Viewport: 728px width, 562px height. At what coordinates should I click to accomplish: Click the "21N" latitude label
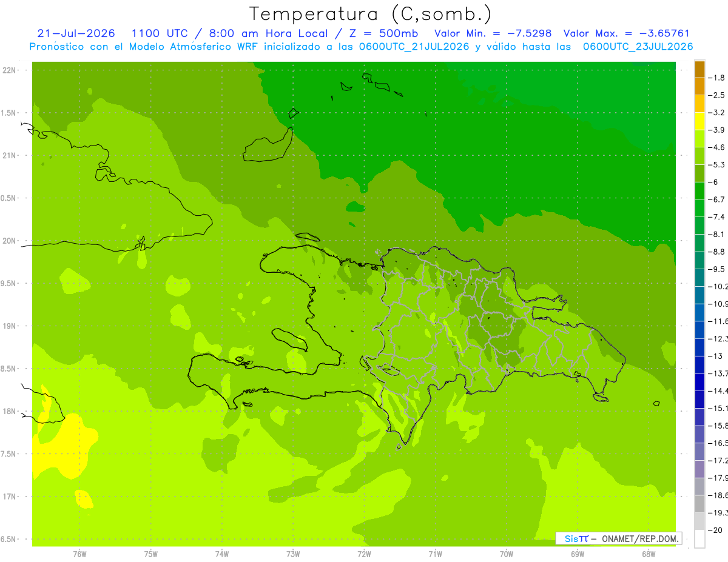pyautogui.click(x=9, y=155)
